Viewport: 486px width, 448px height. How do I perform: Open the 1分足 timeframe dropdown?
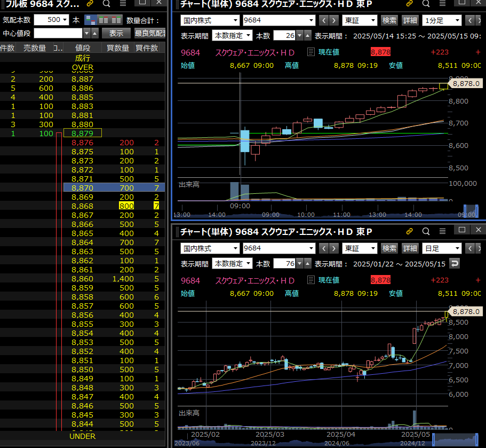pos(442,20)
